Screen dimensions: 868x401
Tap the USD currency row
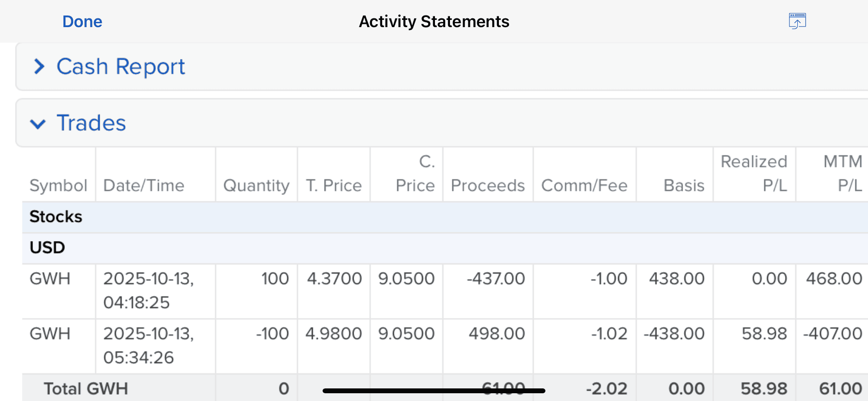(x=47, y=248)
